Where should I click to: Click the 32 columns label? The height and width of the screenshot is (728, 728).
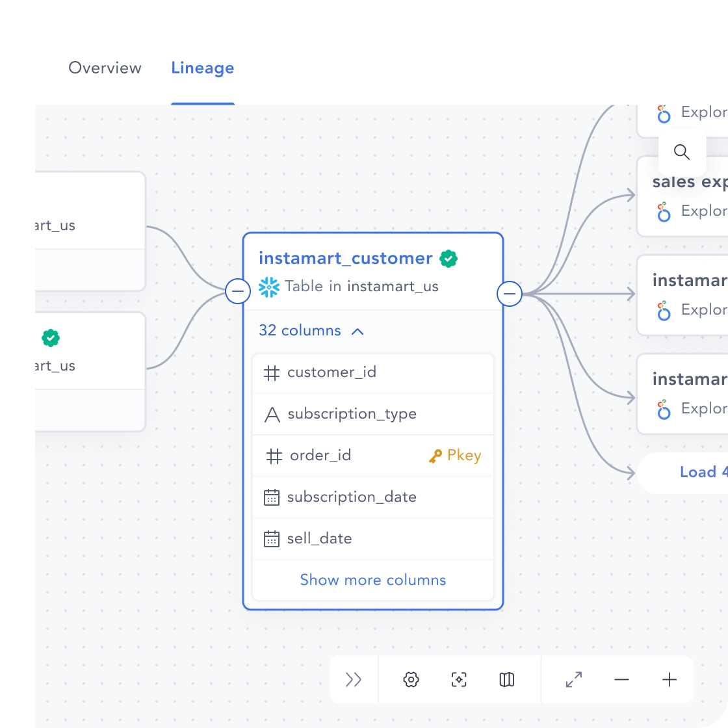coord(300,331)
